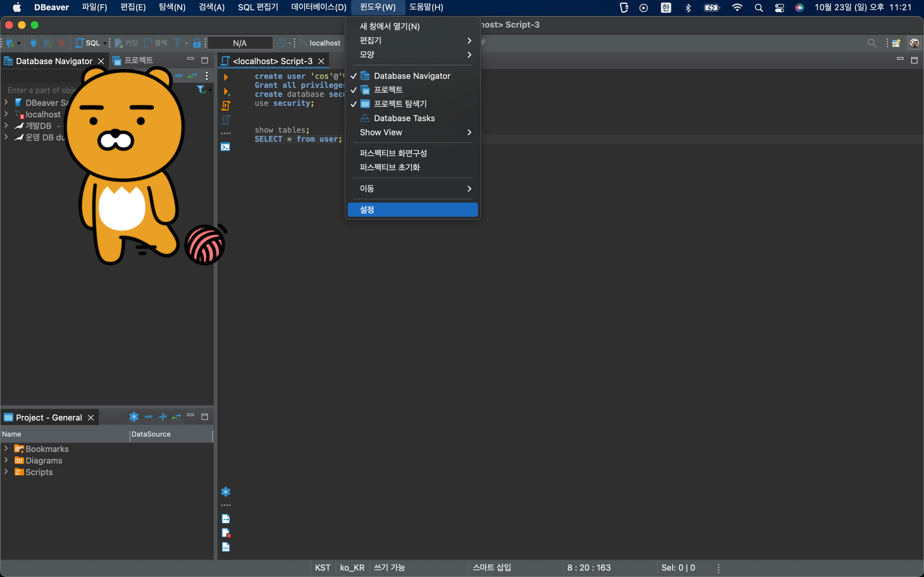The height and width of the screenshot is (577, 924).
Task: Click the new connection plug icon
Action: click(x=10, y=43)
